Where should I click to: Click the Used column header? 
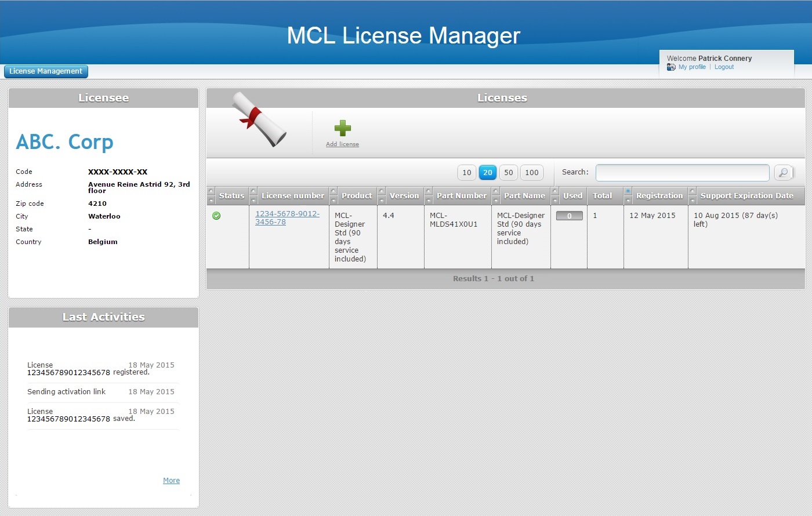tap(572, 196)
